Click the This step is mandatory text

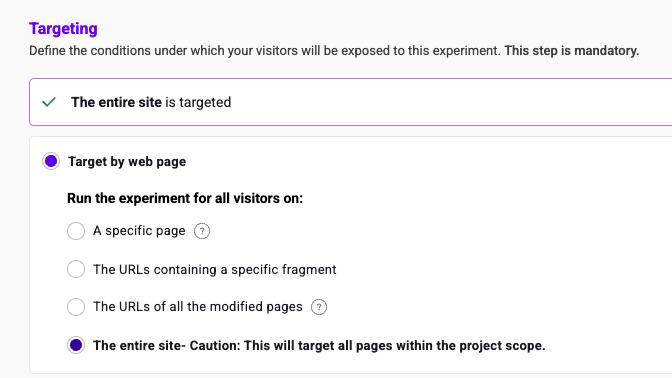coord(572,51)
